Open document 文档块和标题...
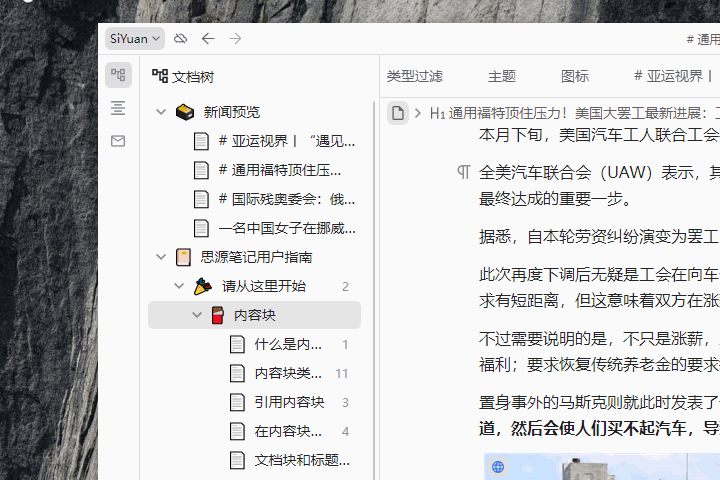 click(302, 460)
